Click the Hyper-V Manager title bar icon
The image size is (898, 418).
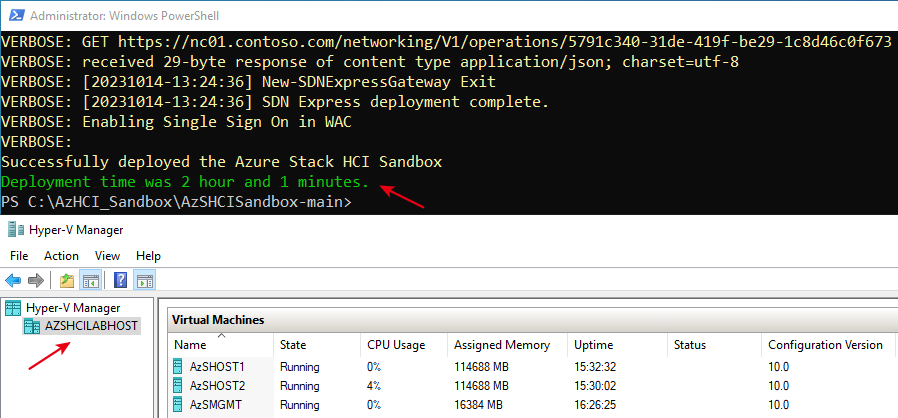[12, 230]
